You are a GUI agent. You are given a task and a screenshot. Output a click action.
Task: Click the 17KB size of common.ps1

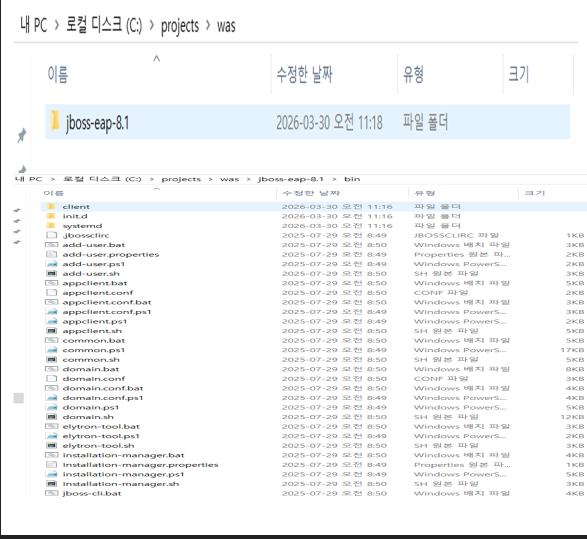click(572, 350)
